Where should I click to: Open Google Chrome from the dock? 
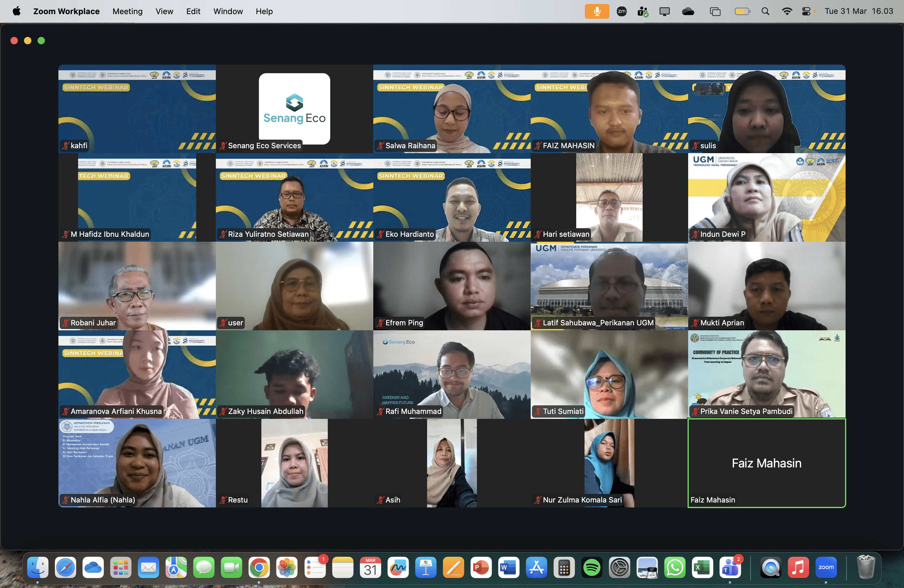coord(259,567)
